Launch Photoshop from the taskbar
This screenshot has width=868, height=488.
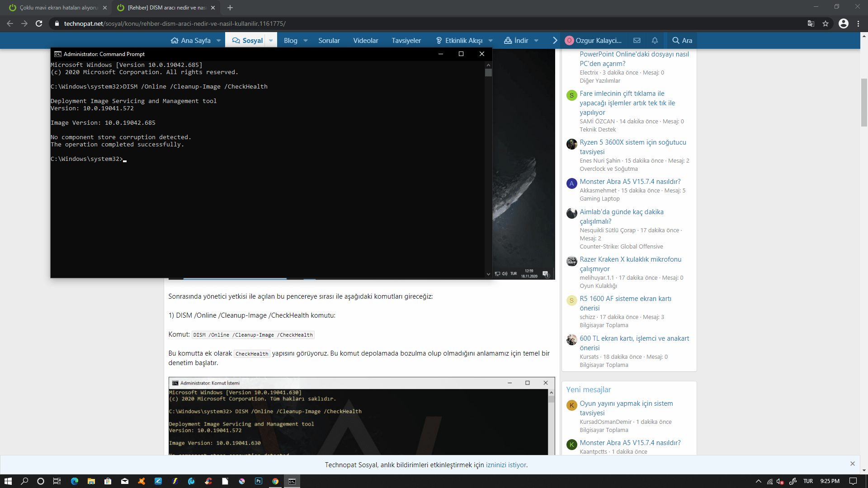click(x=258, y=481)
